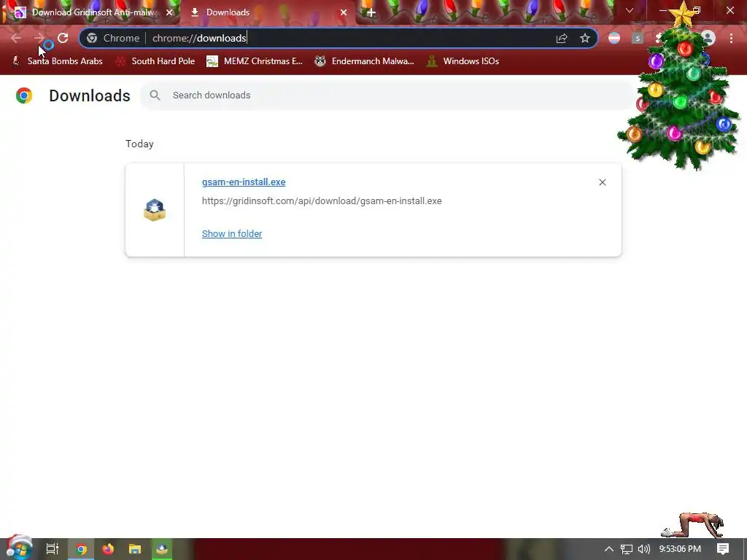Viewport: 747px width, 560px height.
Task: Click the Downloads page heading
Action: 90,96
